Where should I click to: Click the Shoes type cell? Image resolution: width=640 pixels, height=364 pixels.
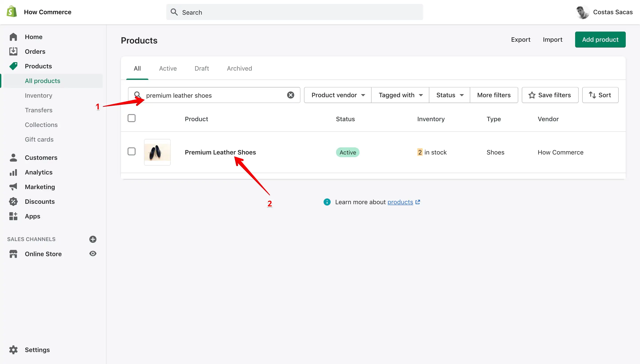pos(495,152)
